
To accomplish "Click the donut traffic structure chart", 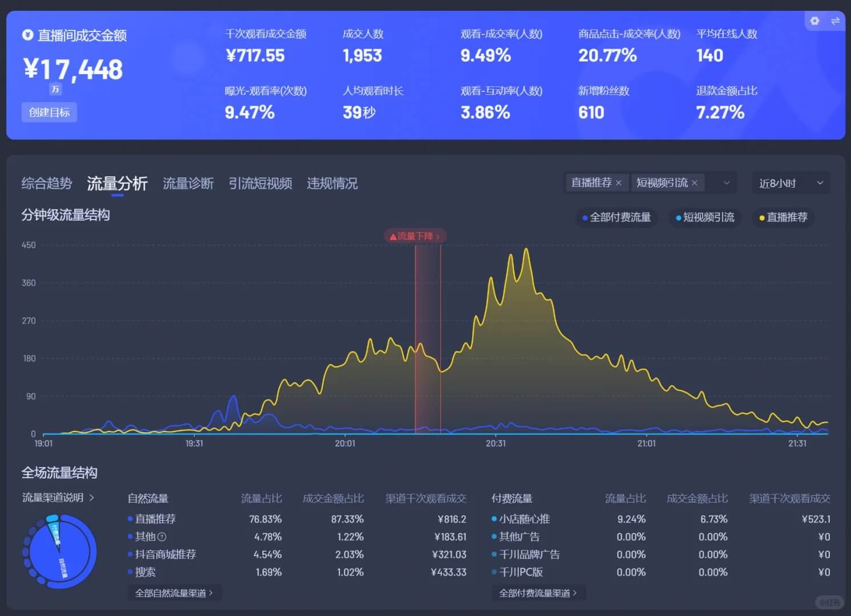I will click(x=59, y=552).
